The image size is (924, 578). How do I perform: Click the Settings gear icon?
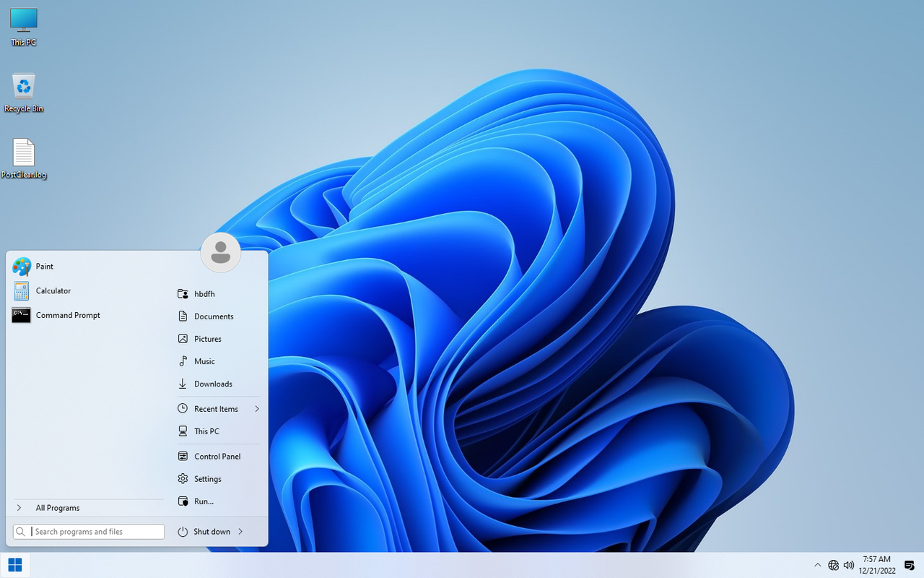point(183,479)
